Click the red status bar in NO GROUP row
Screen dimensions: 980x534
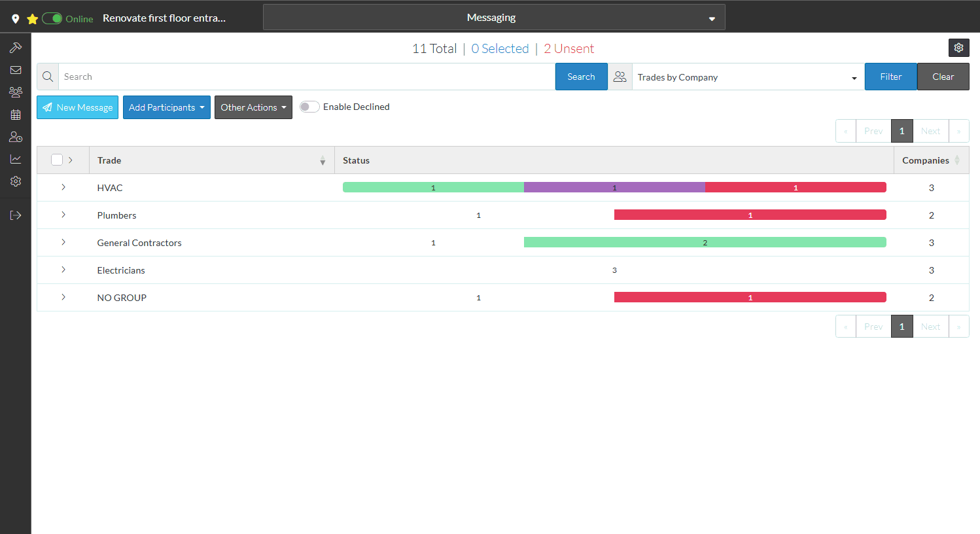[x=750, y=297]
